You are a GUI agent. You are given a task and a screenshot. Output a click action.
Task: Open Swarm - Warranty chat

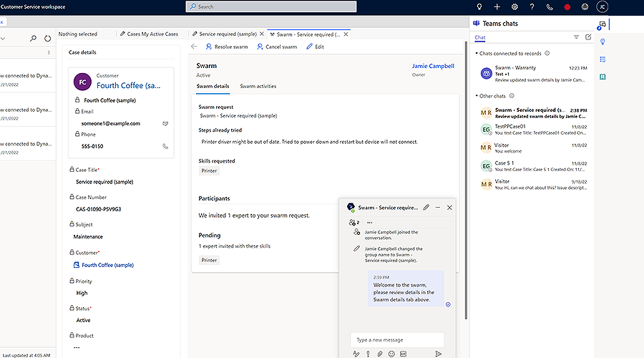point(533,74)
